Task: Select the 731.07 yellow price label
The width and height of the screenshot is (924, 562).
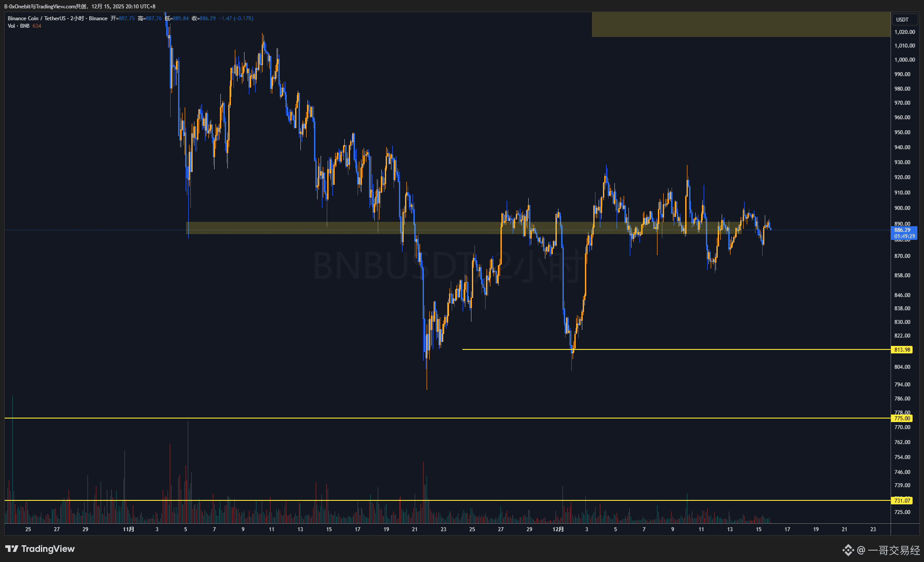Action: (x=902, y=501)
